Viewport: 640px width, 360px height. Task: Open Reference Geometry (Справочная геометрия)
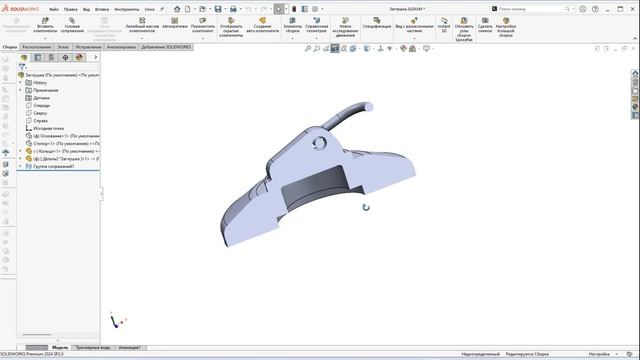click(x=316, y=25)
